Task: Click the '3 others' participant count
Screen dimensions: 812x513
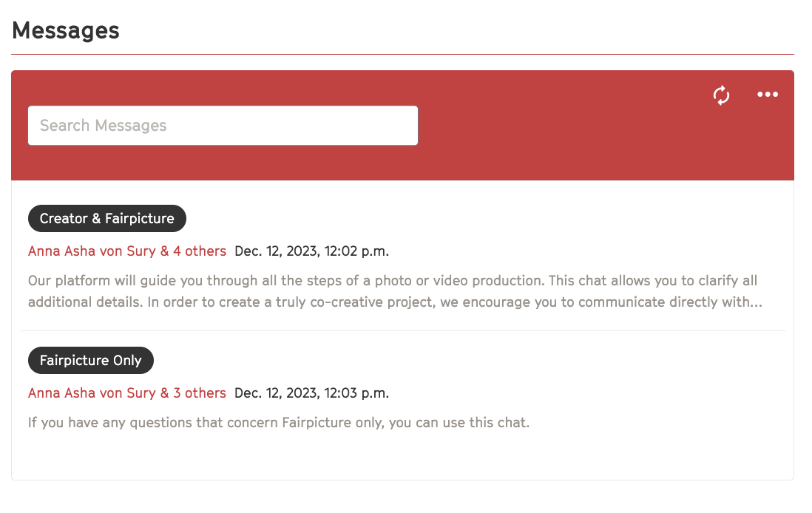Action: tap(200, 393)
